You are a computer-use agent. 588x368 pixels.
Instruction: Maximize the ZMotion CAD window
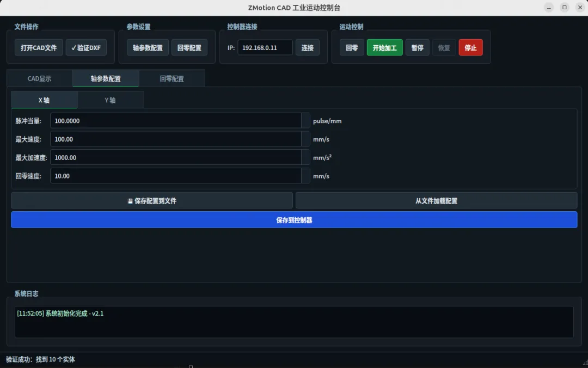(565, 8)
